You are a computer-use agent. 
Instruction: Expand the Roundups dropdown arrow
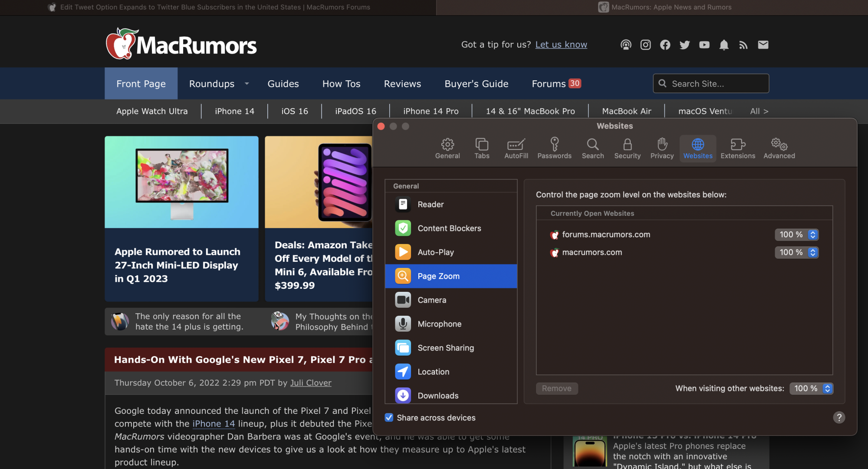(x=247, y=83)
